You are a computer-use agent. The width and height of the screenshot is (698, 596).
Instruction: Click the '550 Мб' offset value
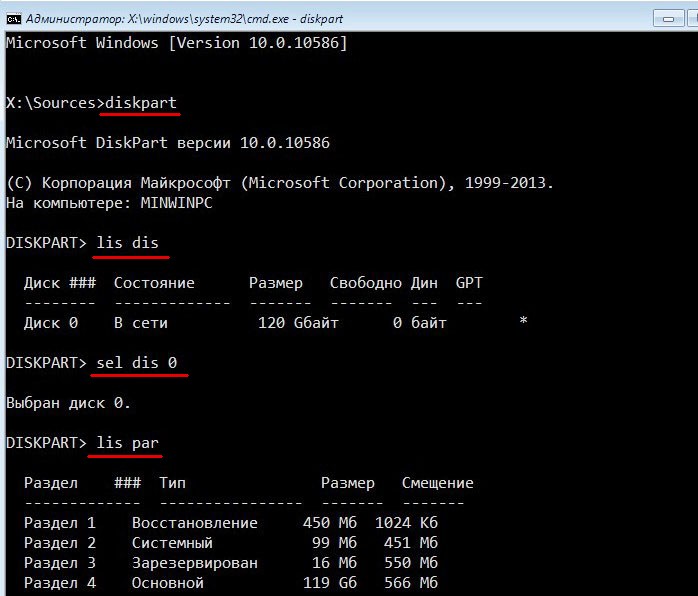(410, 563)
